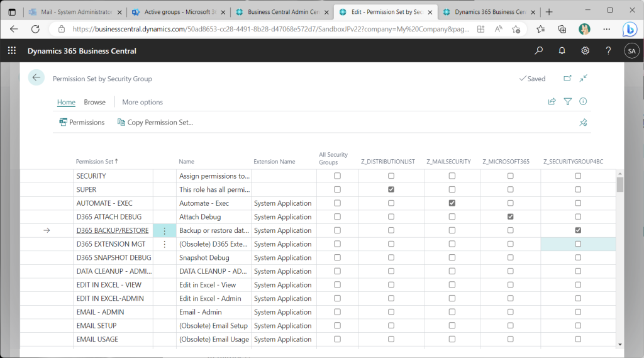
Task: Check EDIT IN EXCEL - VIEW for Z_MICROSOFT365
Action: (x=510, y=285)
